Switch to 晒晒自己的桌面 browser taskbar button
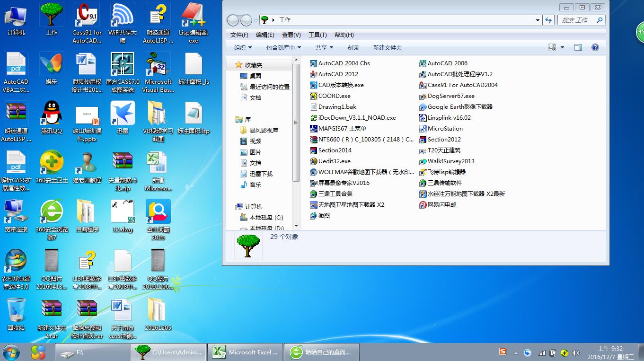This screenshot has height=361, width=644. [x=322, y=352]
